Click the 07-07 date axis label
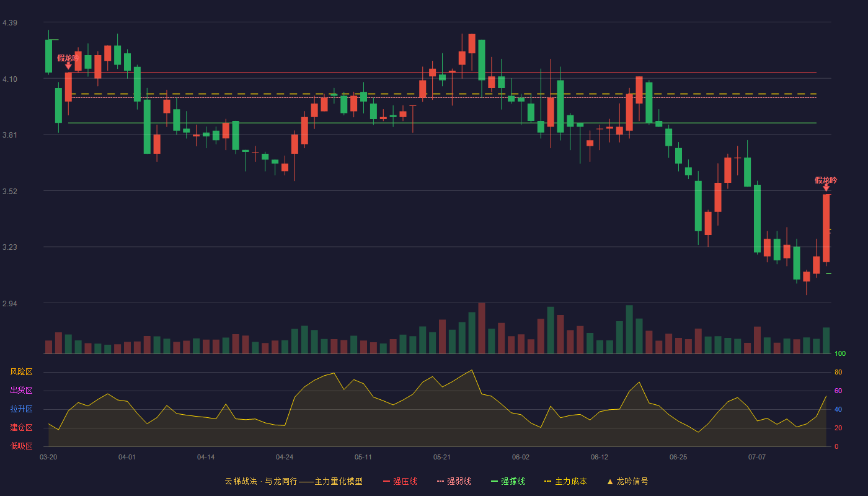The height and width of the screenshot is (496, 868). (x=757, y=457)
